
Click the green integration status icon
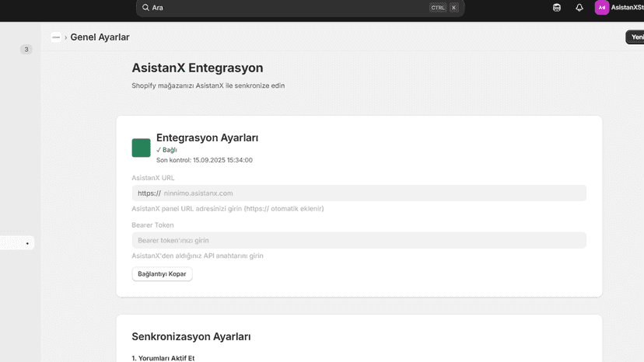(x=141, y=148)
